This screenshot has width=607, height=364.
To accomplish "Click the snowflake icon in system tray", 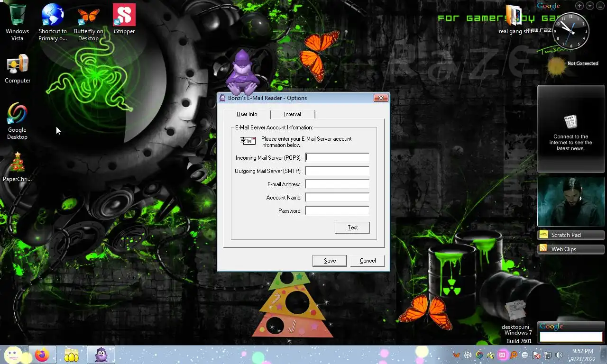I will pyautogui.click(x=468, y=355).
